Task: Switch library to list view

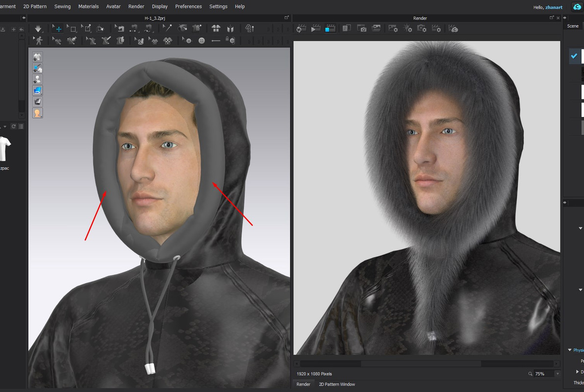Action: (21, 126)
